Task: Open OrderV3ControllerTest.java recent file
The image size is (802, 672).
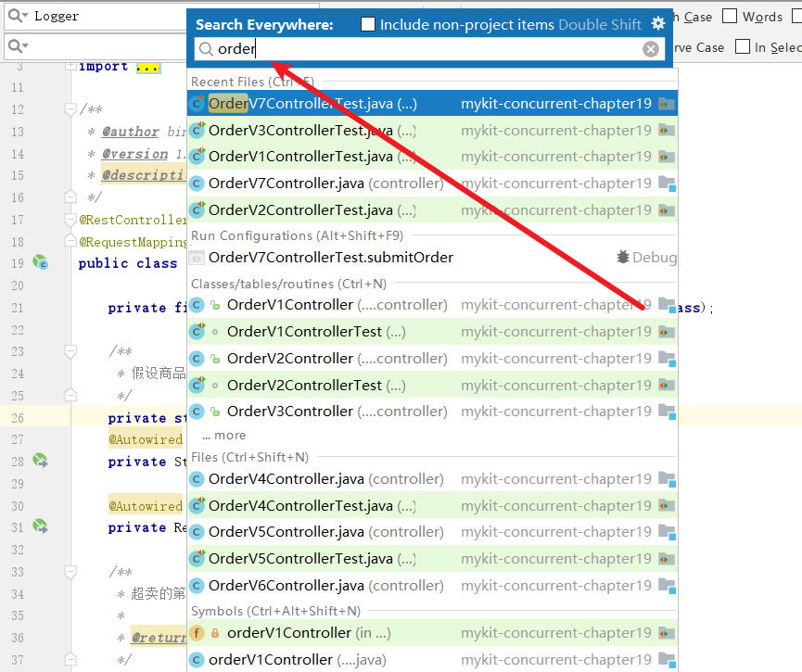Action: point(432,131)
